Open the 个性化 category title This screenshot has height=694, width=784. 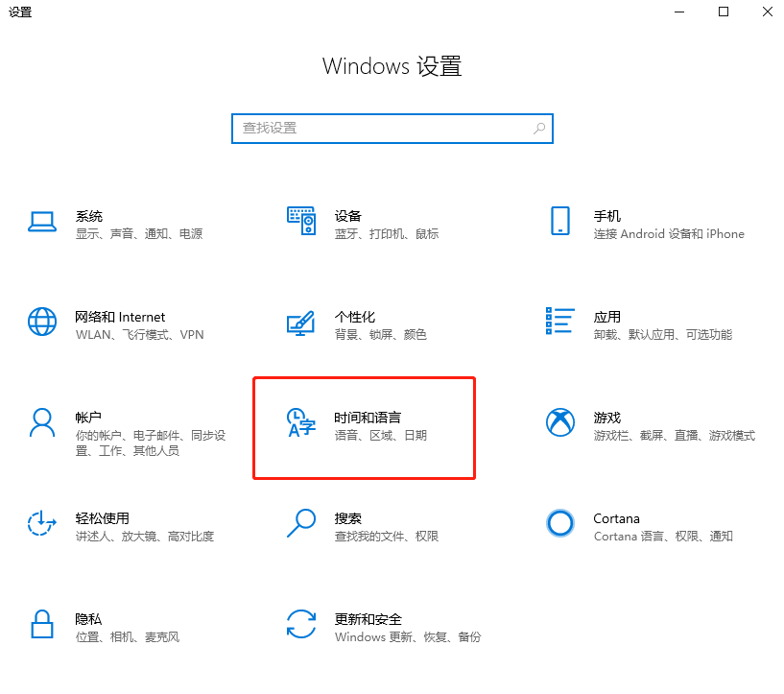(354, 317)
